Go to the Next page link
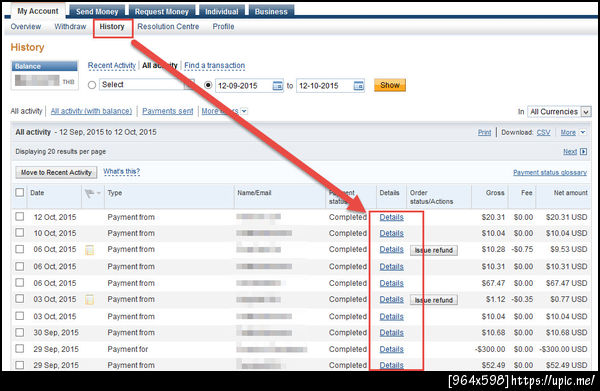600x391 pixels. [570, 152]
